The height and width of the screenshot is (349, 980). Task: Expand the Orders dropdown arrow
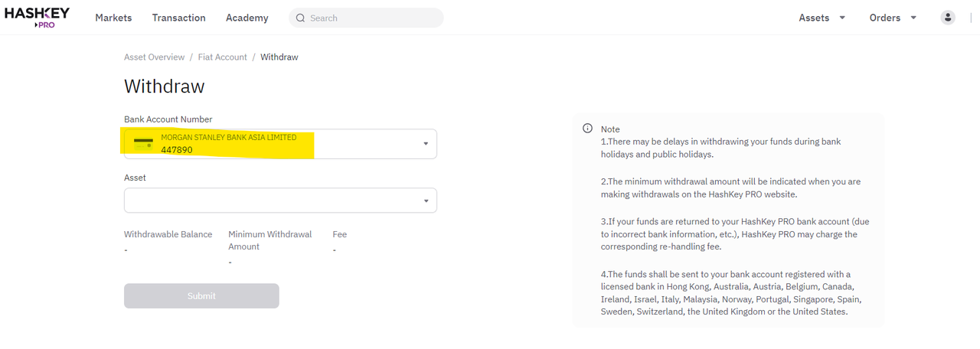coord(913,18)
